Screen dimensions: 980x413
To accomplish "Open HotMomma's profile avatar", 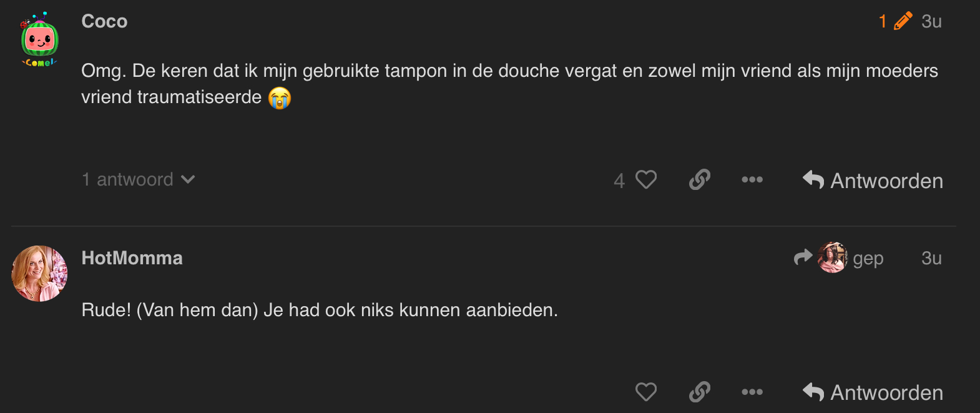I will (40, 274).
